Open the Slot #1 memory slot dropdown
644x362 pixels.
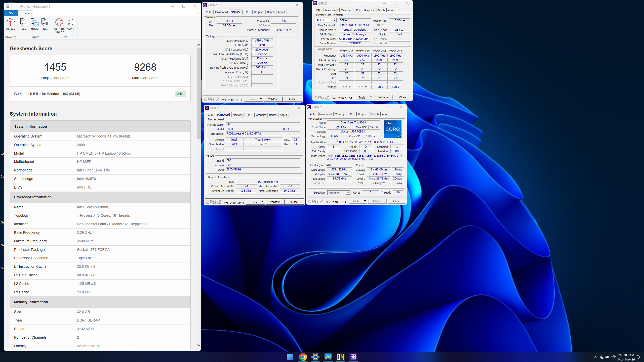[x=326, y=20]
